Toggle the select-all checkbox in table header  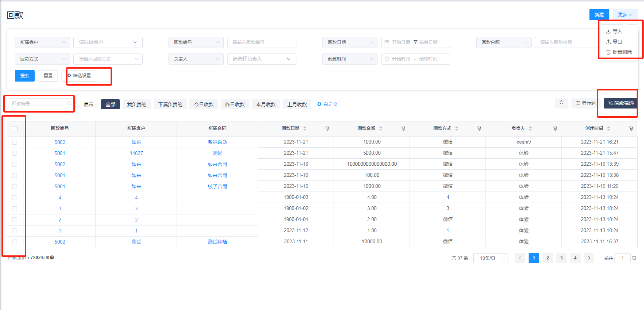pyautogui.click(x=15, y=129)
